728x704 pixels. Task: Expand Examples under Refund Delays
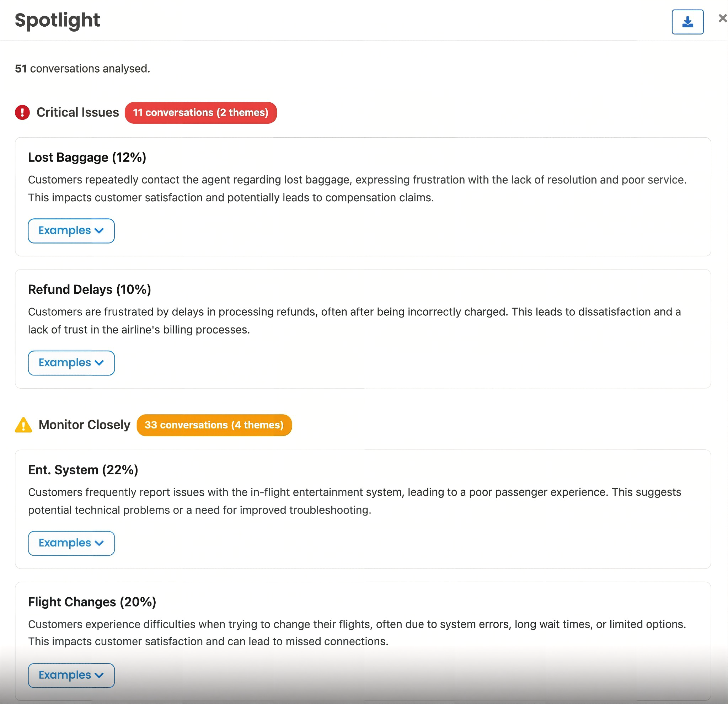71,363
